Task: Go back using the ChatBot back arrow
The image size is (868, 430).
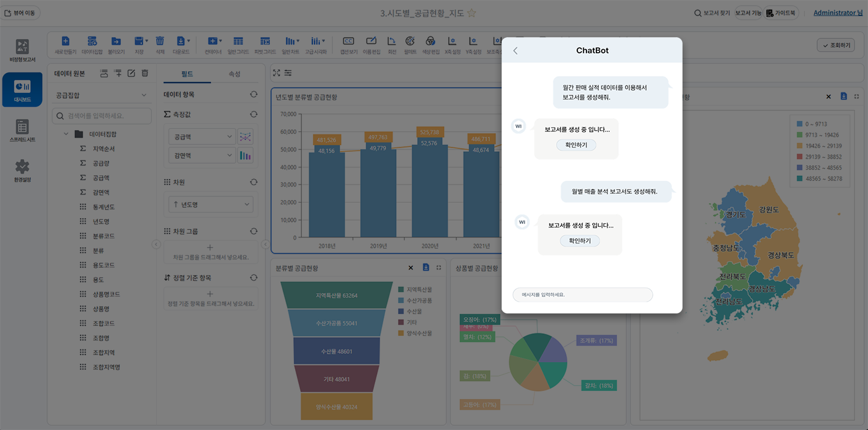Action: (x=515, y=51)
